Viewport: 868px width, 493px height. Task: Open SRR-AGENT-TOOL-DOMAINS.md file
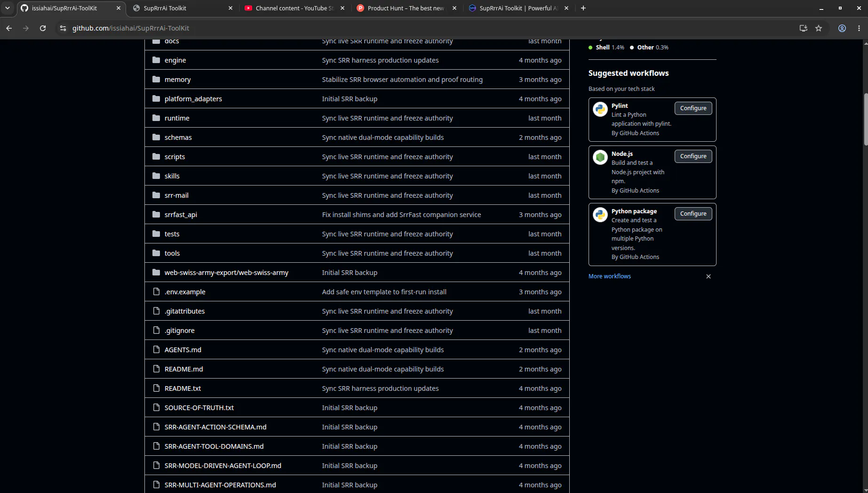point(214,446)
